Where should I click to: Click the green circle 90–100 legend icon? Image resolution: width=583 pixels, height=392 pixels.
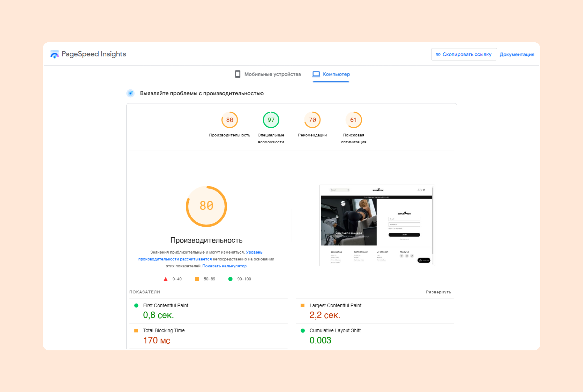coord(230,279)
